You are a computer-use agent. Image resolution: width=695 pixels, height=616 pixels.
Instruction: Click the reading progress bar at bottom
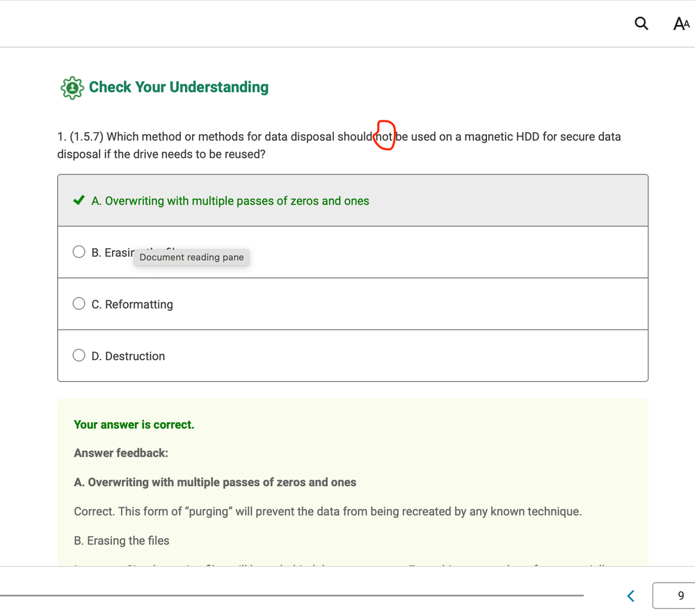point(292,595)
